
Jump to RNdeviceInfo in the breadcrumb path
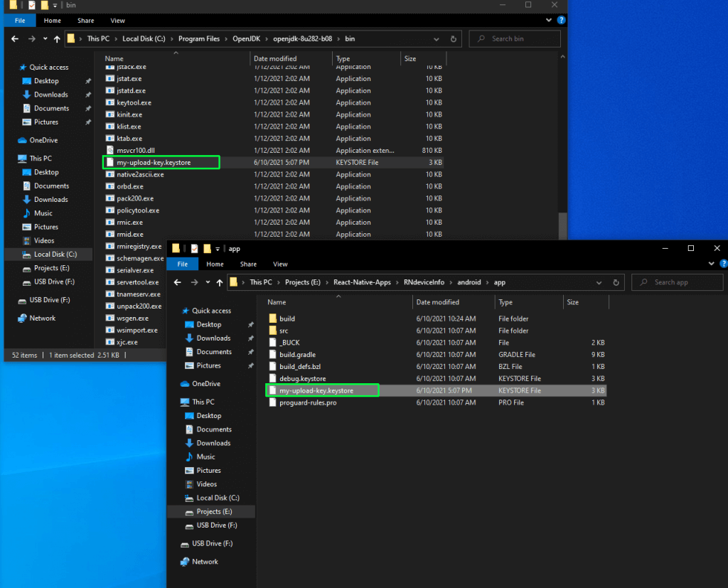[x=421, y=282]
